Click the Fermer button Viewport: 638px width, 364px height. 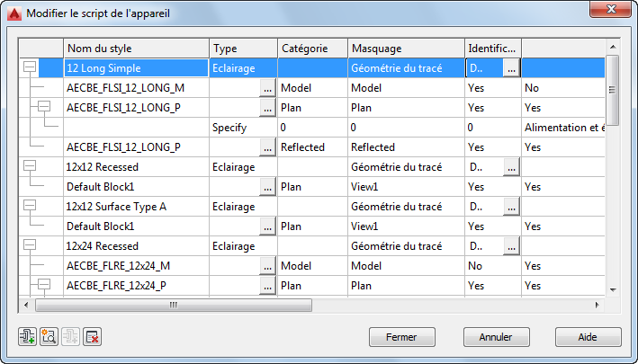[401, 337]
